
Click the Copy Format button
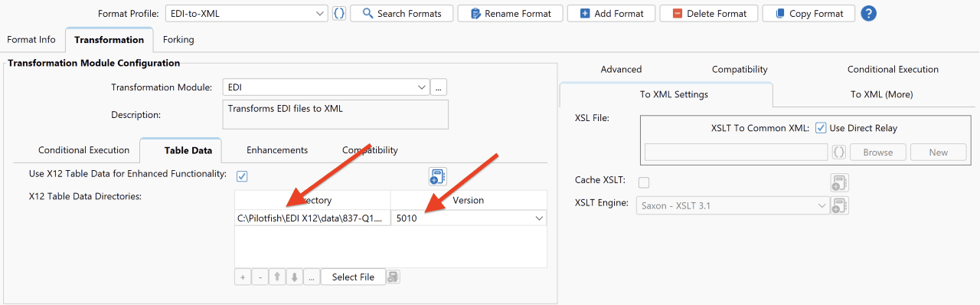809,13
